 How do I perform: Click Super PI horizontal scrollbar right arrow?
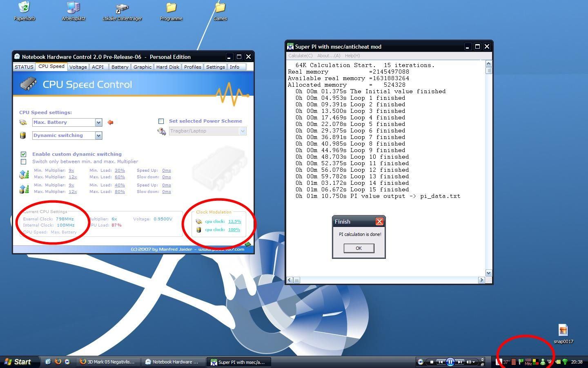click(x=481, y=280)
